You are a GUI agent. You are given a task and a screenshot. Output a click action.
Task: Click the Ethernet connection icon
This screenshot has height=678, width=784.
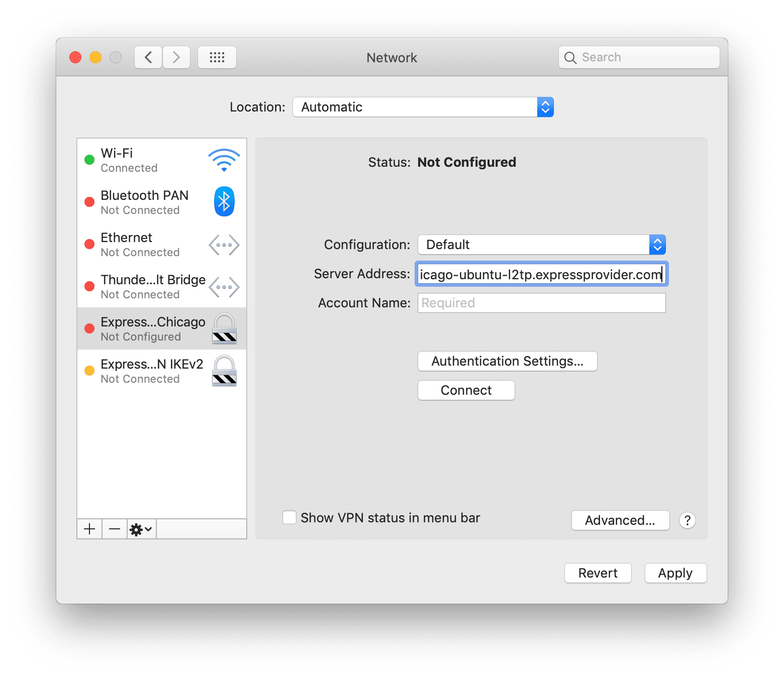pyautogui.click(x=224, y=245)
